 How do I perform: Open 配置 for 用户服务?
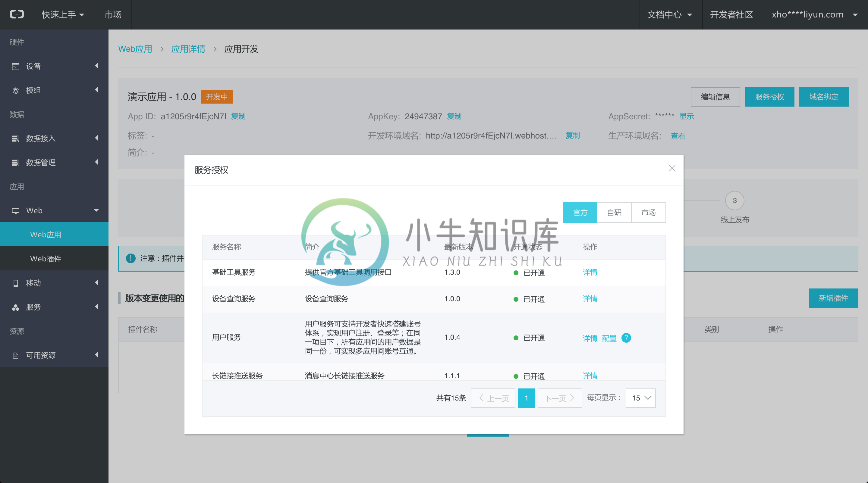point(609,338)
